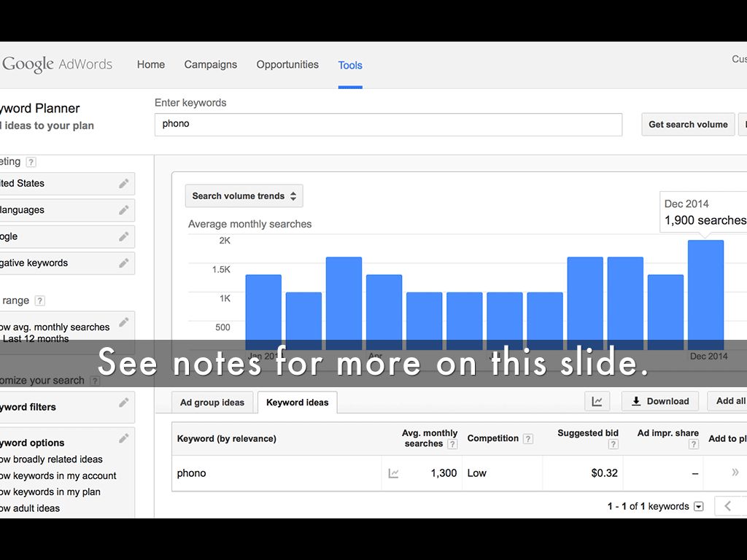The image size is (747, 560).
Task: Navigate to Opportunities in top nav
Action: 287,65
